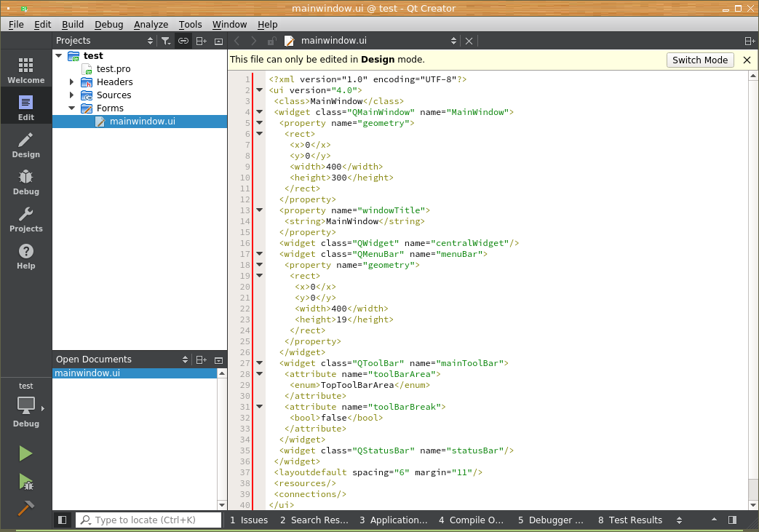Viewport: 759px width, 532px height.
Task: Toggle the output pane expand arrow
Action: coord(714,520)
